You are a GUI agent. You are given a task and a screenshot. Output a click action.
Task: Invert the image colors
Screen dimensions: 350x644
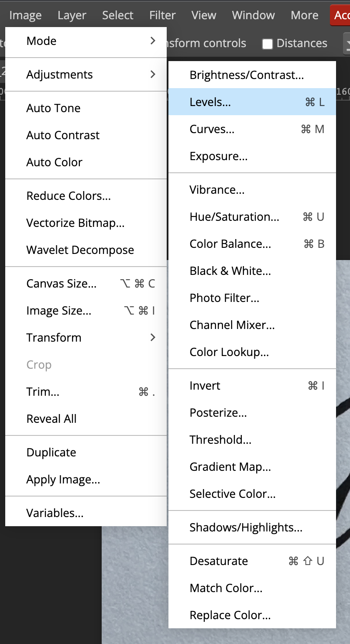[252, 386]
